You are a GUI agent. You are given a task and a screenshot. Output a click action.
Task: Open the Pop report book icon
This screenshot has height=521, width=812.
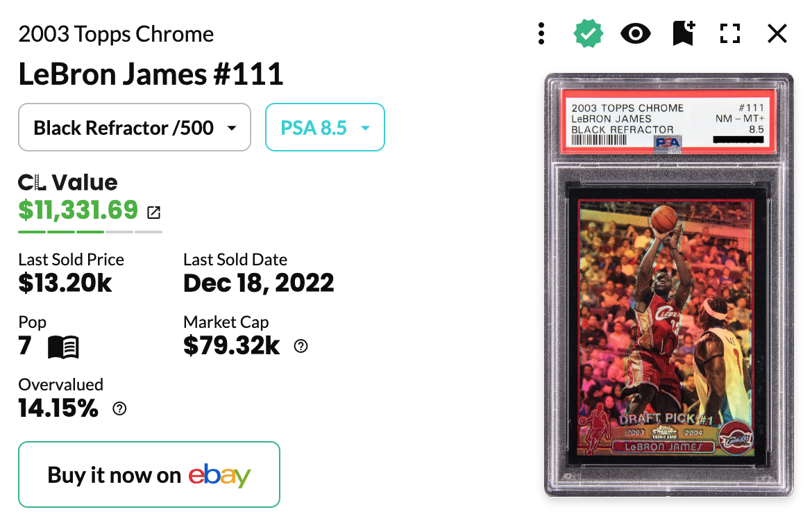tap(63, 347)
